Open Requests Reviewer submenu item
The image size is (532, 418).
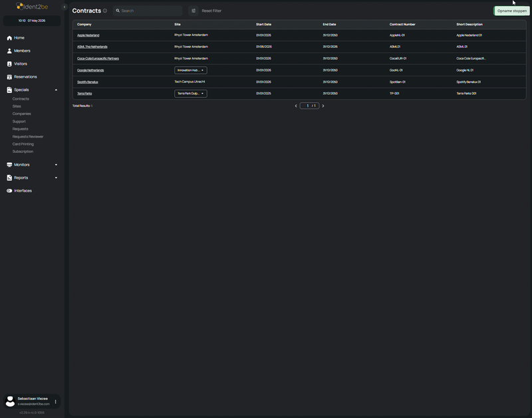pyautogui.click(x=28, y=137)
